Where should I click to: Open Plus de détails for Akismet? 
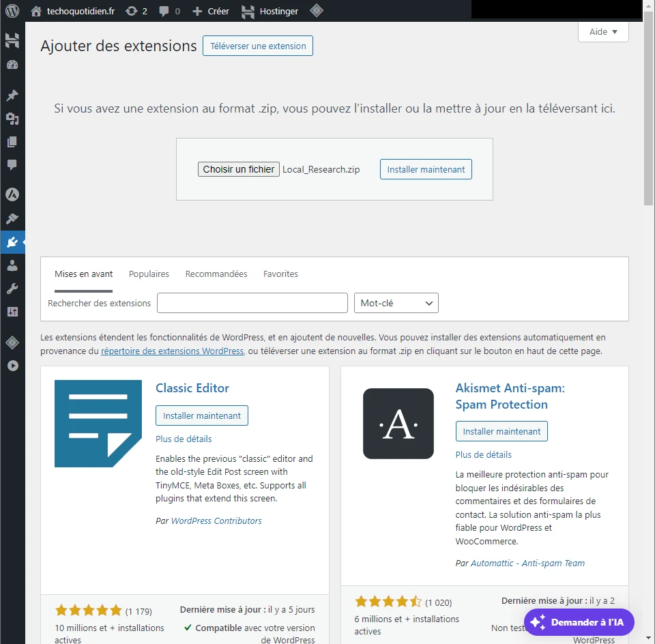click(x=483, y=454)
